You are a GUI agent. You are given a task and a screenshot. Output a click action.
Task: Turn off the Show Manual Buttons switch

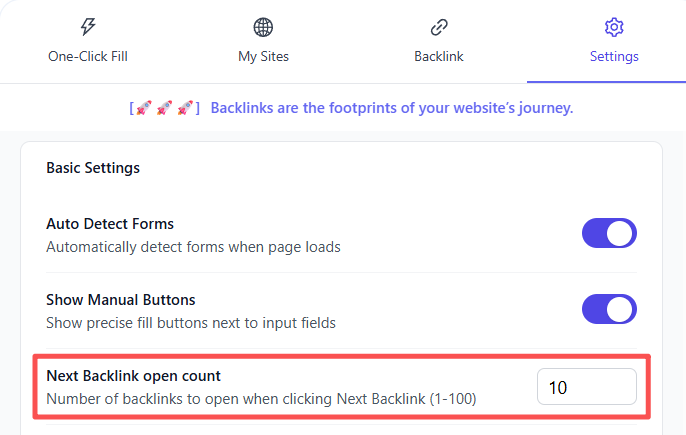[609, 309]
